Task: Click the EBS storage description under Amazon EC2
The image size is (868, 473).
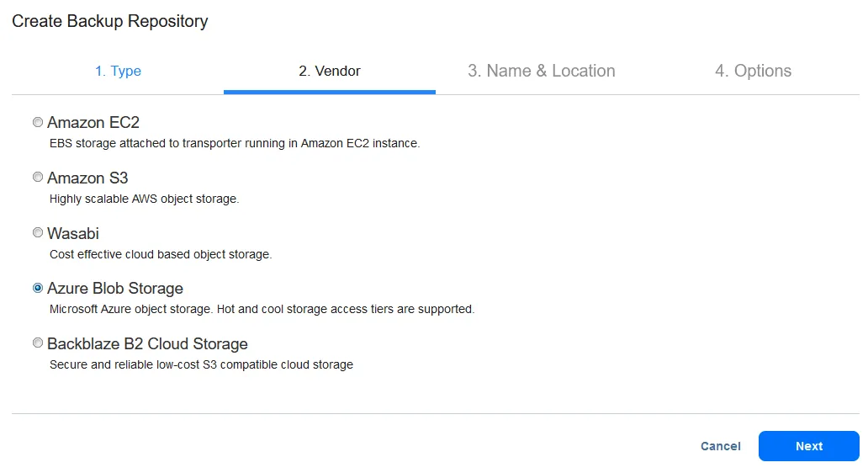Action: [235, 144]
